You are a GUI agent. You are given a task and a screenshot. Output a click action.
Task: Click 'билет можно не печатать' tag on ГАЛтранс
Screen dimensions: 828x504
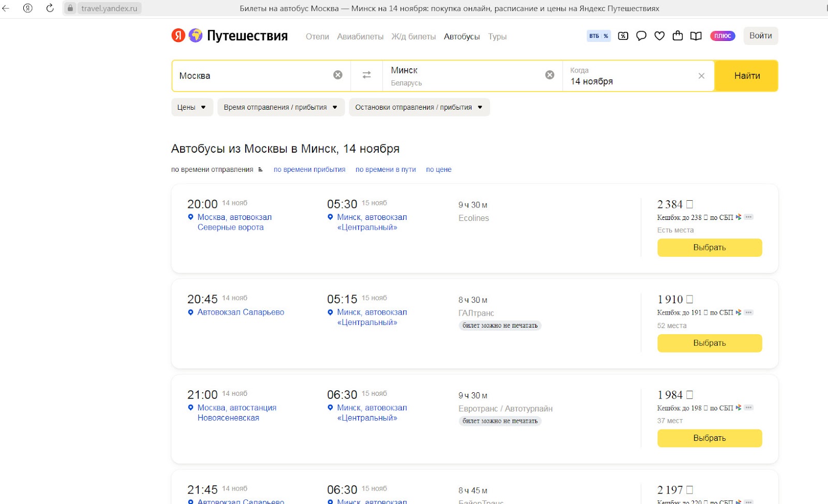[x=500, y=325]
